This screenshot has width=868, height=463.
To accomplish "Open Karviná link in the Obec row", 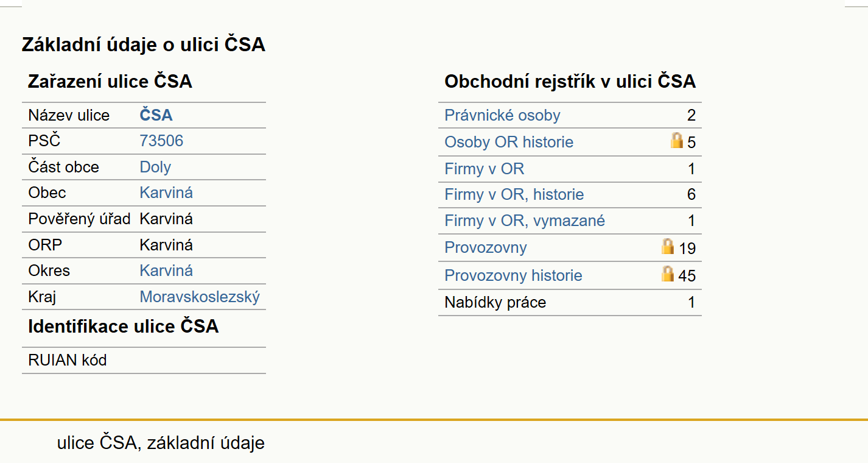I will (x=166, y=193).
